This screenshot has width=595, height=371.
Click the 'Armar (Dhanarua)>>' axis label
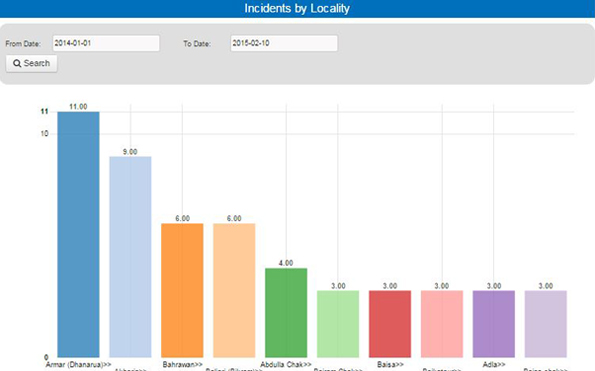[79, 365]
